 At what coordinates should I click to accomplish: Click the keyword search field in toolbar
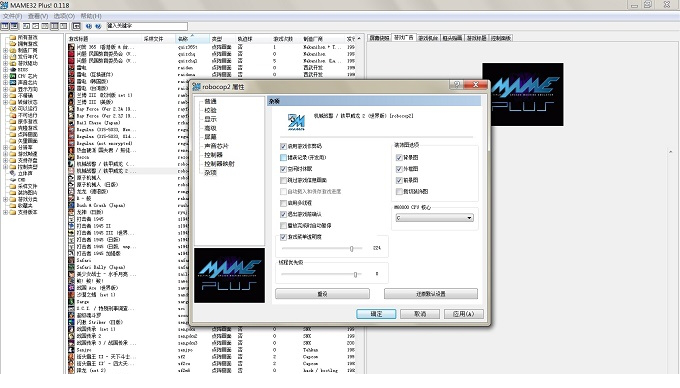[147, 26]
